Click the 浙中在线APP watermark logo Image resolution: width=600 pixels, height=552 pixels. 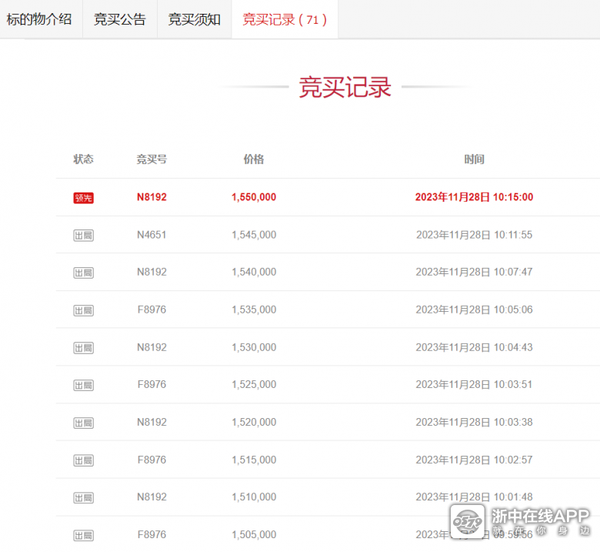(x=520, y=522)
